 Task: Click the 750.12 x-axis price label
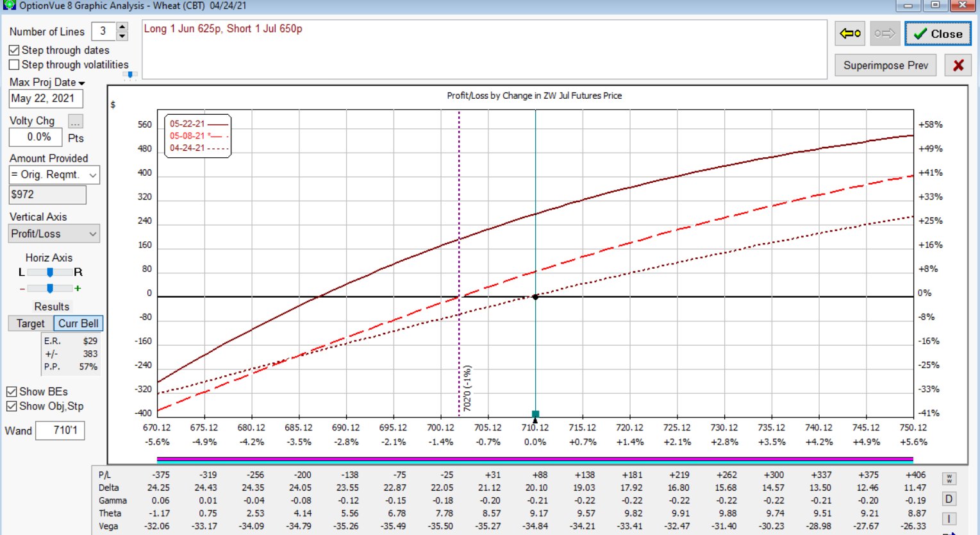(x=913, y=427)
